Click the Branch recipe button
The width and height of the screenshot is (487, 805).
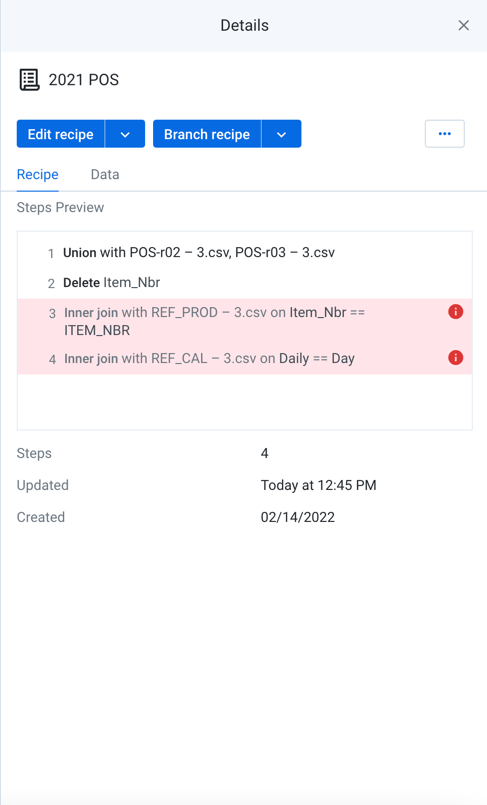click(x=207, y=134)
